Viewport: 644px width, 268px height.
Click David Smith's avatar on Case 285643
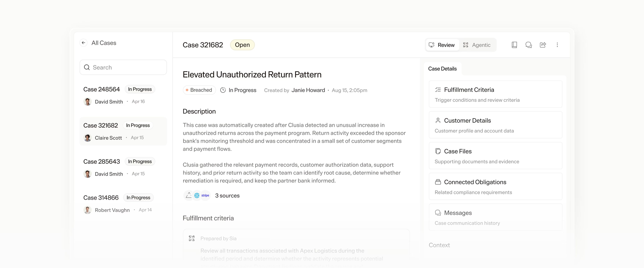point(88,174)
